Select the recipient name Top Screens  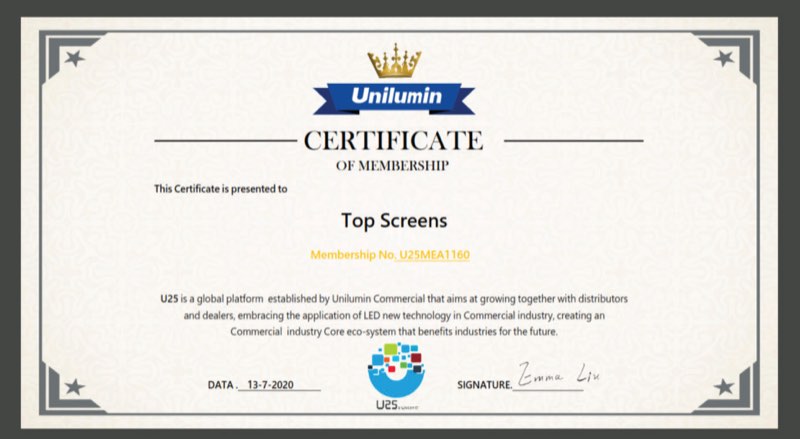pyautogui.click(x=394, y=221)
